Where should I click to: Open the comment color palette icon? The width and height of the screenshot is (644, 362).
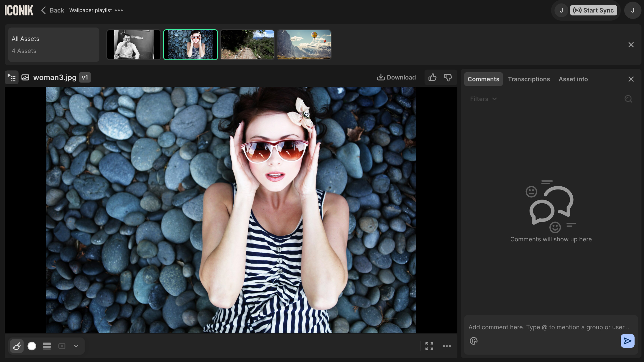click(474, 341)
